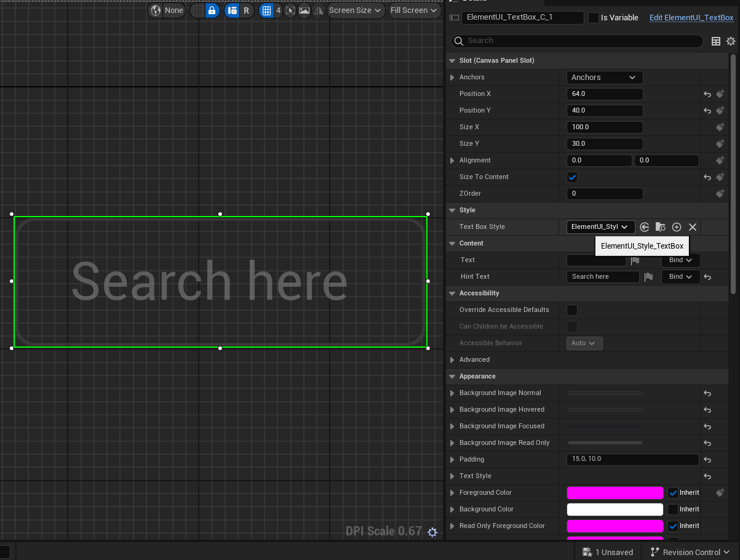Image resolution: width=740 pixels, height=560 pixels.
Task: Open the Revision Control dropdown
Action: [x=690, y=553]
